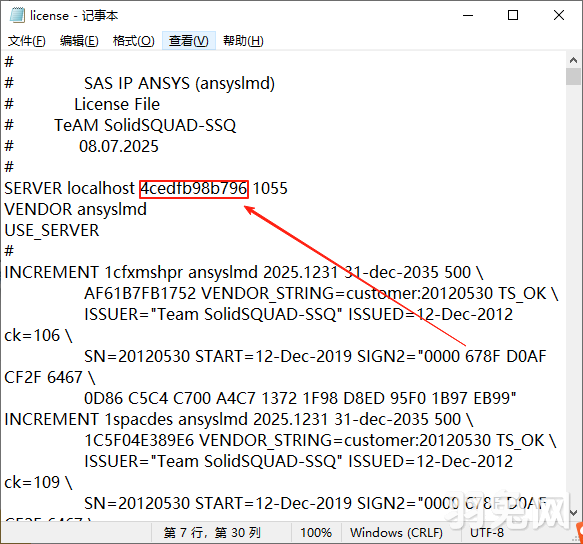
Task: Click the key 1C5F04E389E6
Action: pyautogui.click(x=139, y=441)
